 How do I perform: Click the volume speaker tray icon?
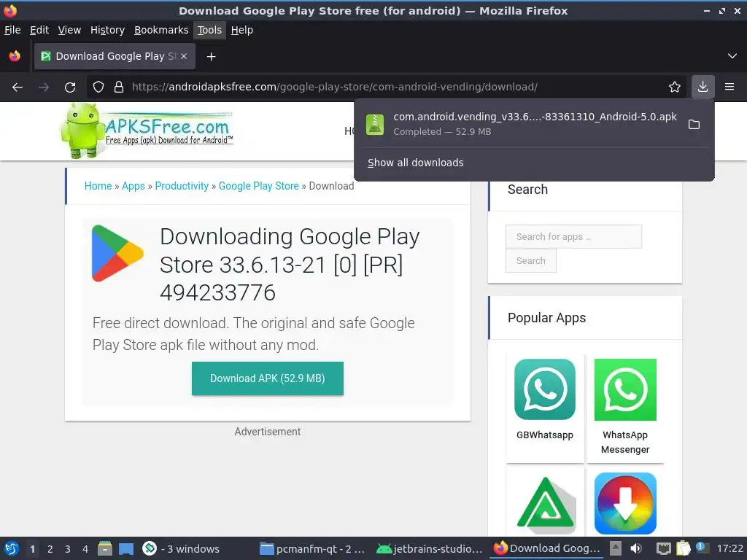pyautogui.click(x=636, y=548)
